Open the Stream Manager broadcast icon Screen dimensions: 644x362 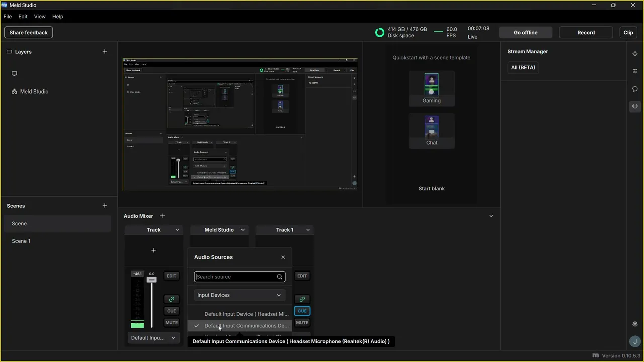point(635,107)
